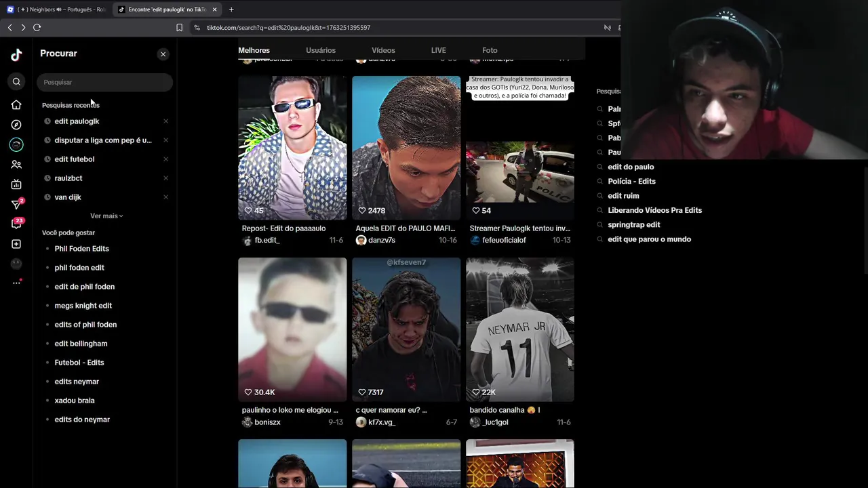Select recent search 'edit paulogIk'
Viewport: 868px width, 488px height.
tap(77, 121)
